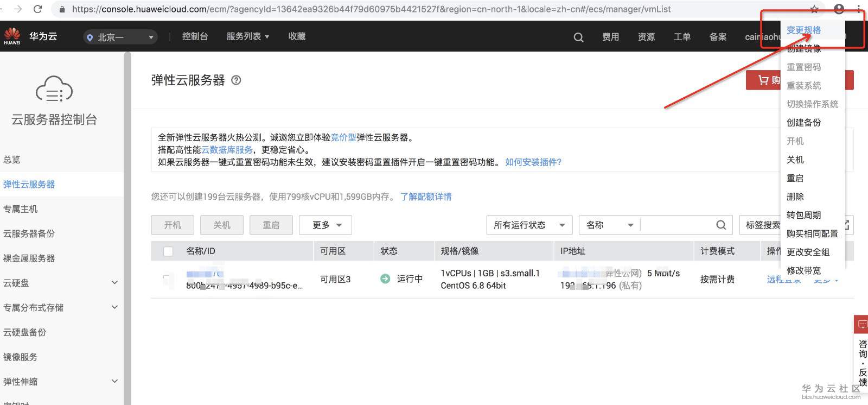Choose 更改安全组 in the menu
Viewport: 868px width, 405px height.
point(808,252)
